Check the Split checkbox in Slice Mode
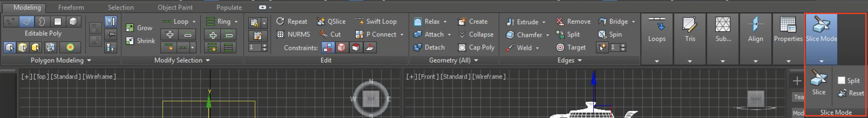The width and height of the screenshot is (868, 118). point(841,80)
